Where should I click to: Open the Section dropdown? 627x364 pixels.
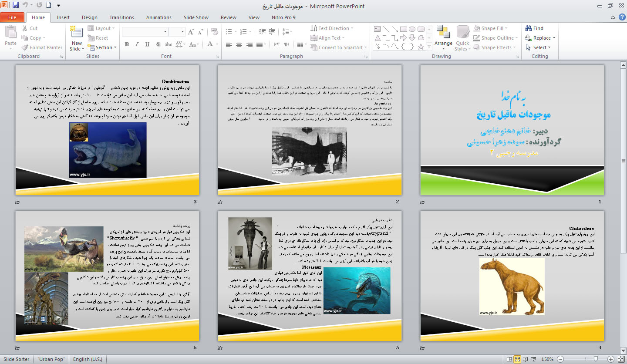[104, 47]
